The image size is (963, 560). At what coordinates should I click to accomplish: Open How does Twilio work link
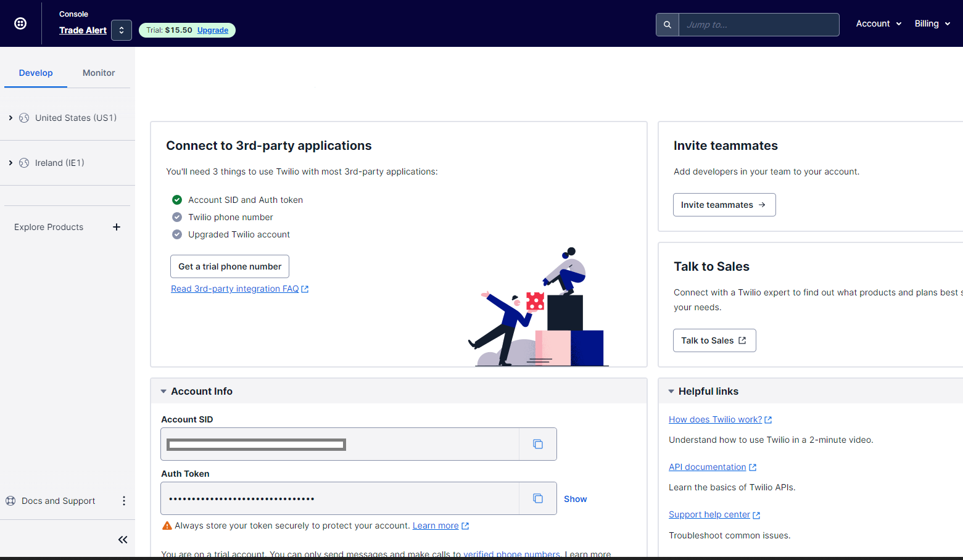click(x=720, y=419)
